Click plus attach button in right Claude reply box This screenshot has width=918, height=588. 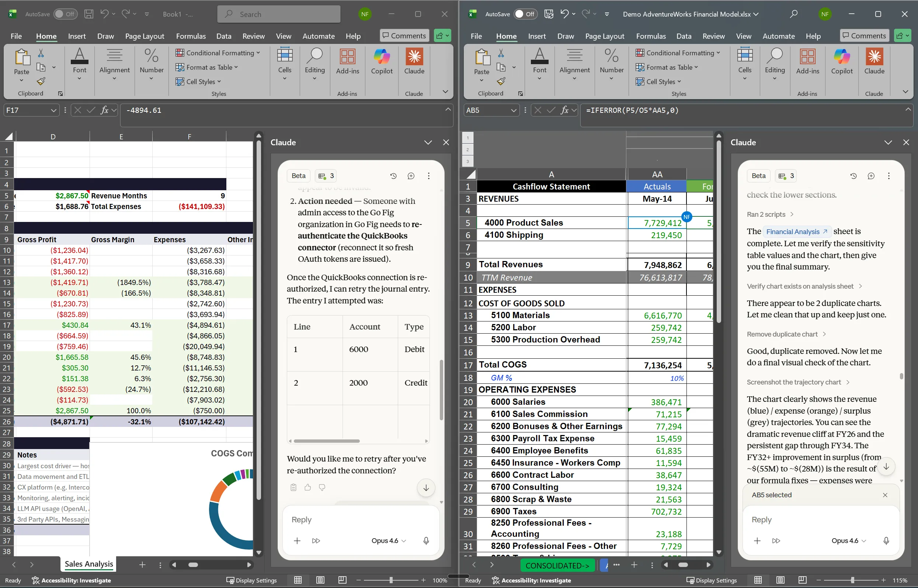[x=757, y=541]
